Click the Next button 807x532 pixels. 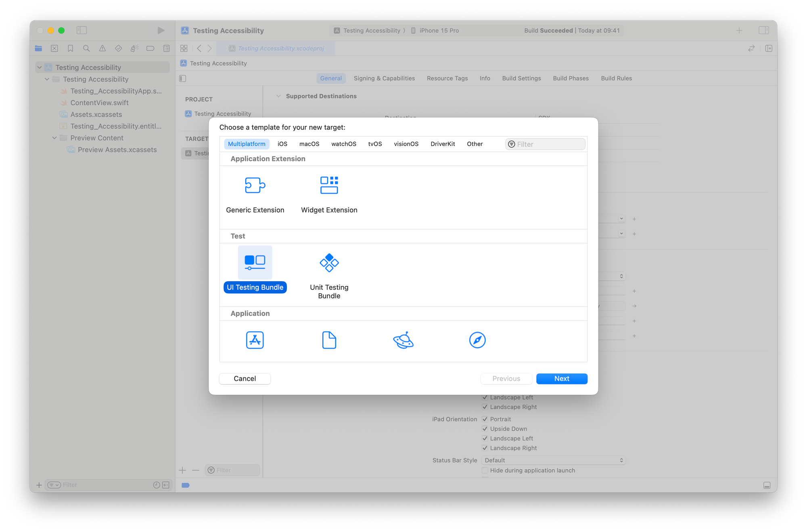click(561, 378)
